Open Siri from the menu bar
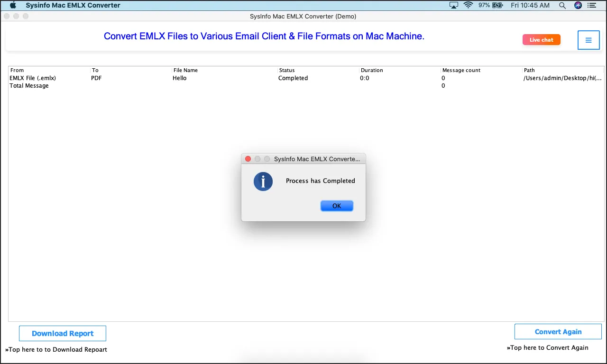Viewport: 607px width, 364px height. (578, 5)
